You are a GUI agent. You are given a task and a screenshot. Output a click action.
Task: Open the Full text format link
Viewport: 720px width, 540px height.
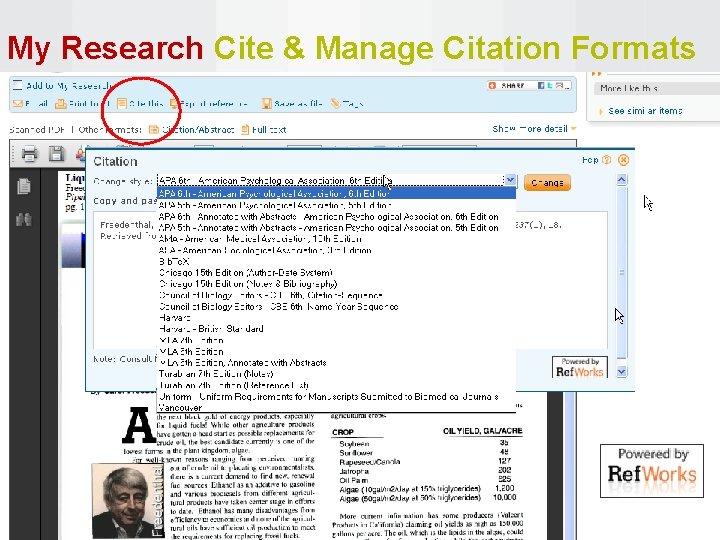tap(264, 130)
